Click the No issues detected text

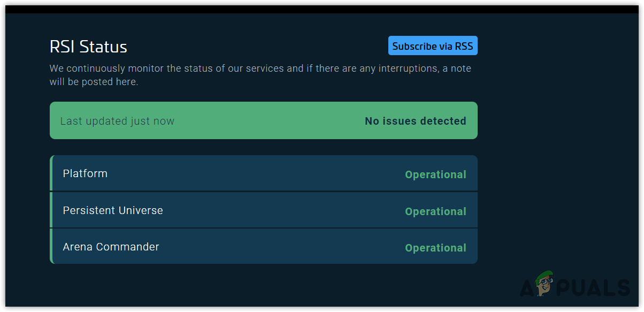point(415,121)
